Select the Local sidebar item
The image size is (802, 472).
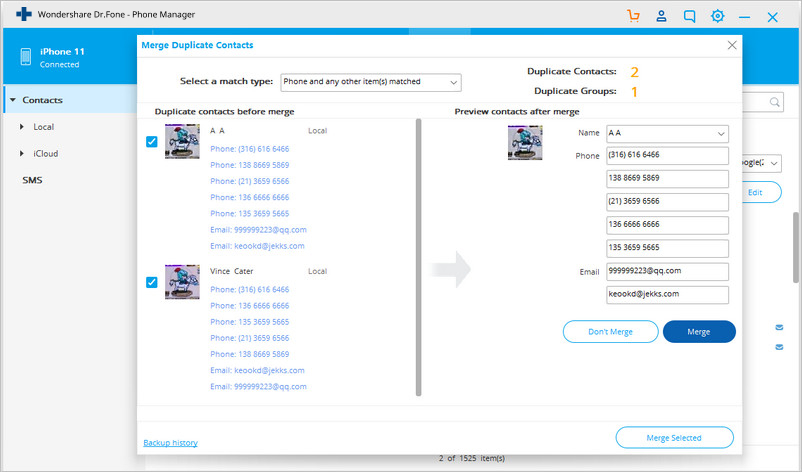click(43, 127)
